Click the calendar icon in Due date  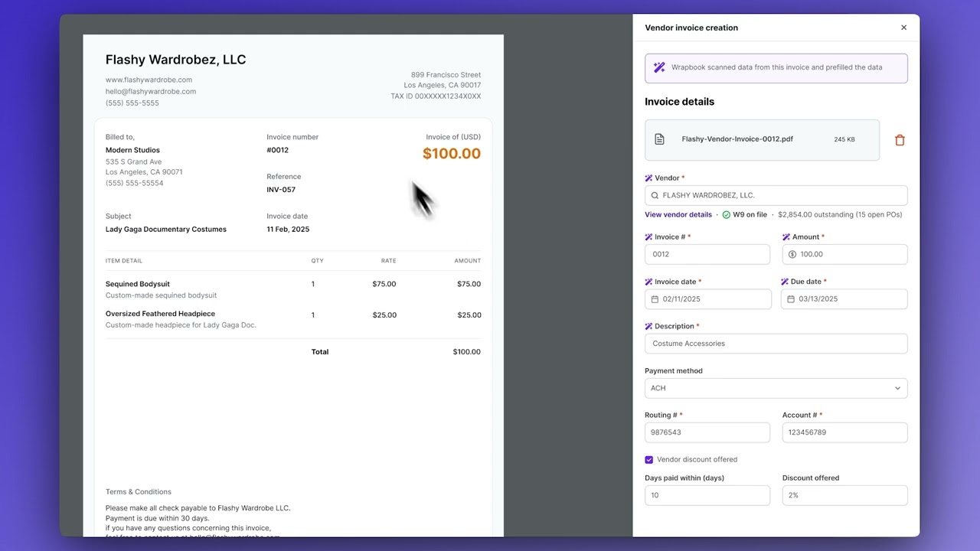pyautogui.click(x=791, y=299)
